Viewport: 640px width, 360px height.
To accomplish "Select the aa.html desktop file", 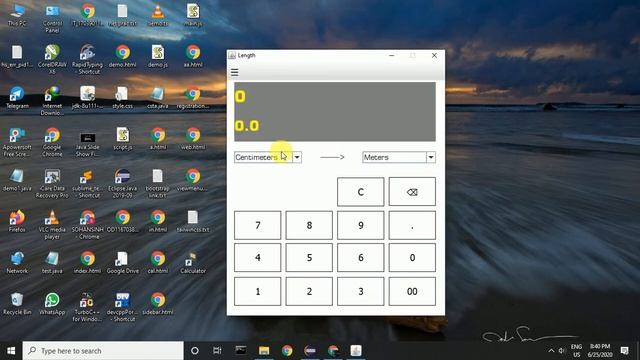I will pos(193,56).
